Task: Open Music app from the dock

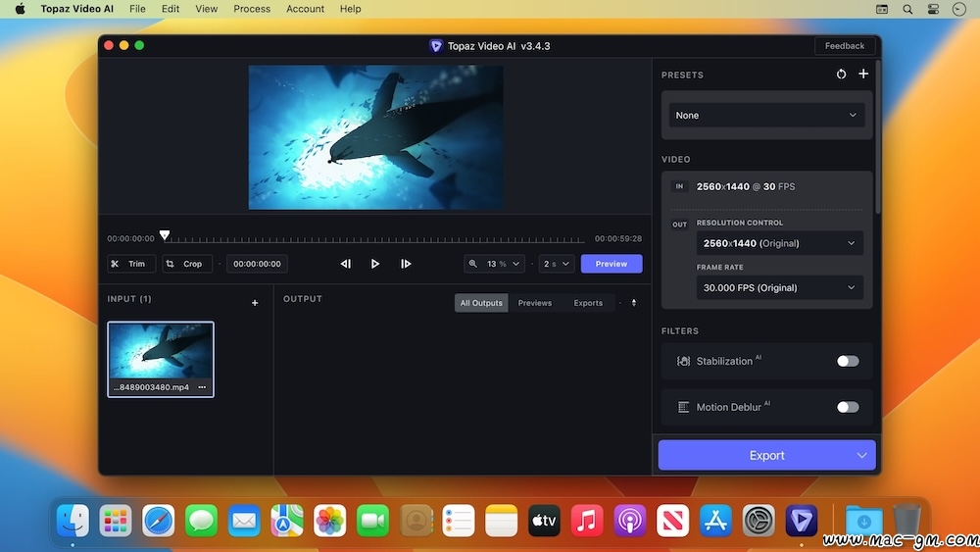Action: 587,520
